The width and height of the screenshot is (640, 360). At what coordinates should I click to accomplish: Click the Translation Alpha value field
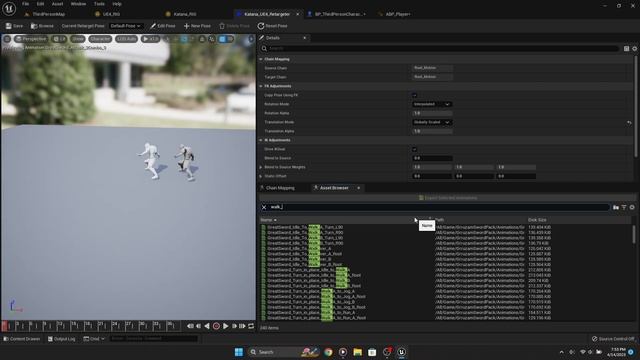[x=432, y=131]
